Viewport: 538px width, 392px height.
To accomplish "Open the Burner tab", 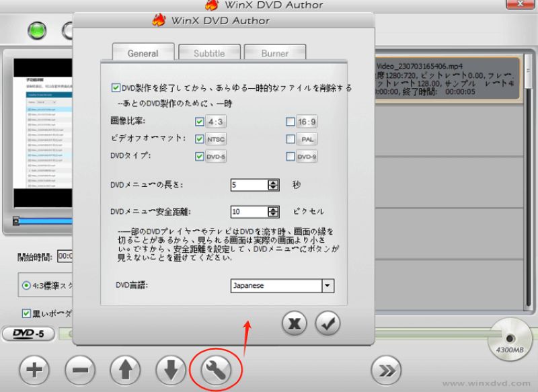I will 275,52.
